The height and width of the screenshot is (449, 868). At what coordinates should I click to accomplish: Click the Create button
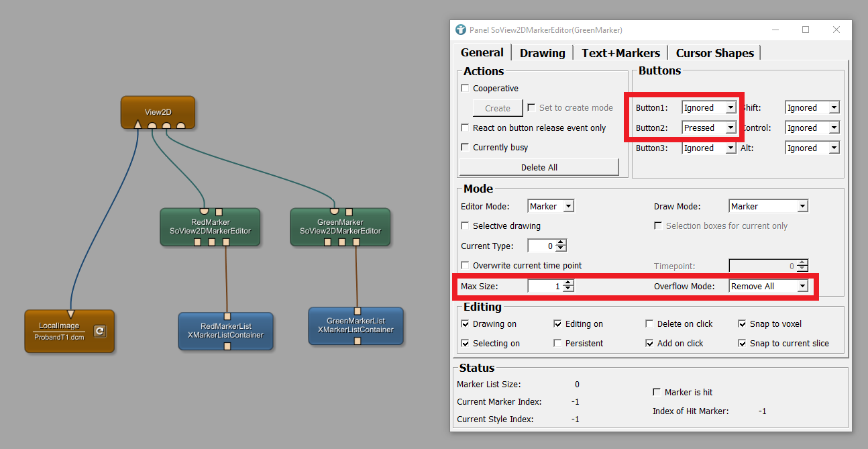point(498,108)
